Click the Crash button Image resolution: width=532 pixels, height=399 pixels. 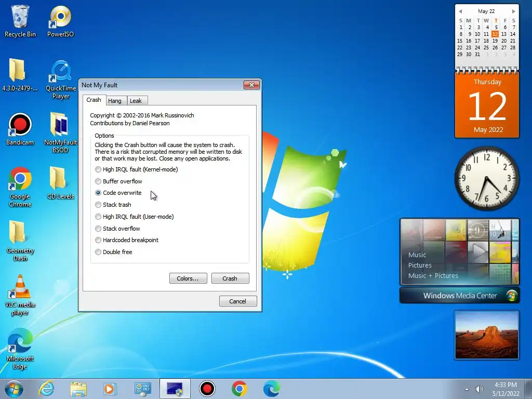click(230, 278)
